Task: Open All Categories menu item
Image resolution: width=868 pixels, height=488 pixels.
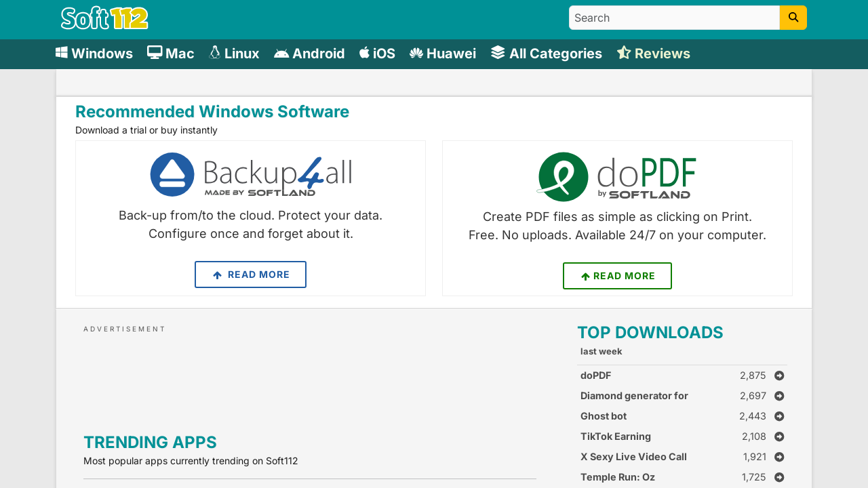Action: point(547,54)
